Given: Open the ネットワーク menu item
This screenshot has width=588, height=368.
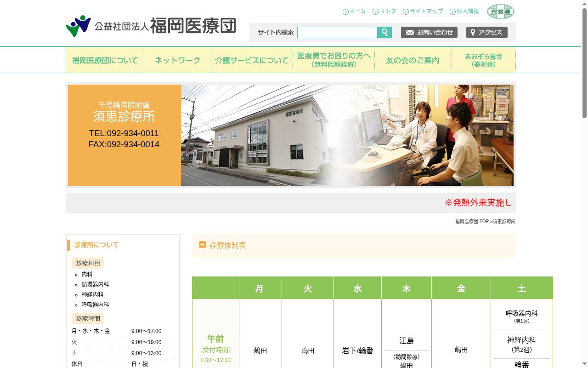Looking at the screenshot, I should pos(177,60).
